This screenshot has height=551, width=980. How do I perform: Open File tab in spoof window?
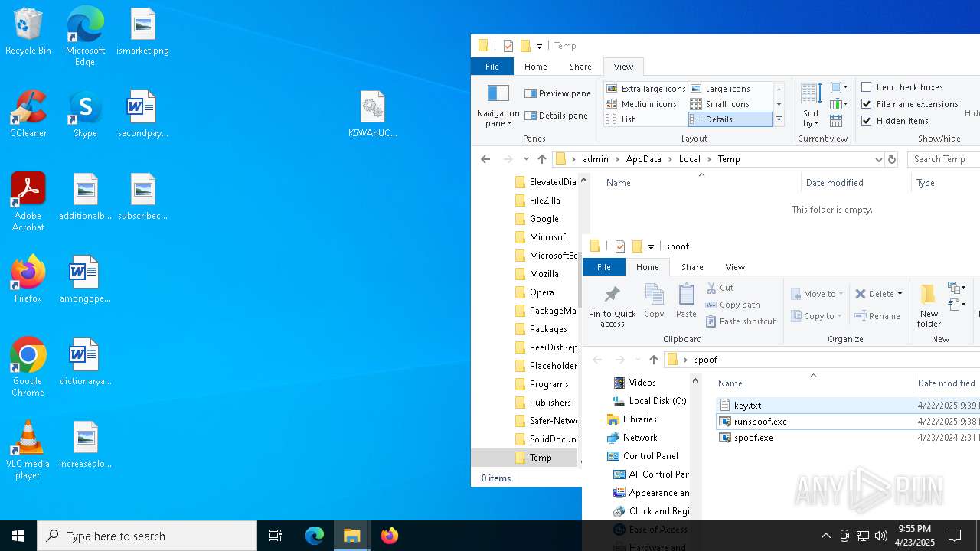click(x=604, y=267)
